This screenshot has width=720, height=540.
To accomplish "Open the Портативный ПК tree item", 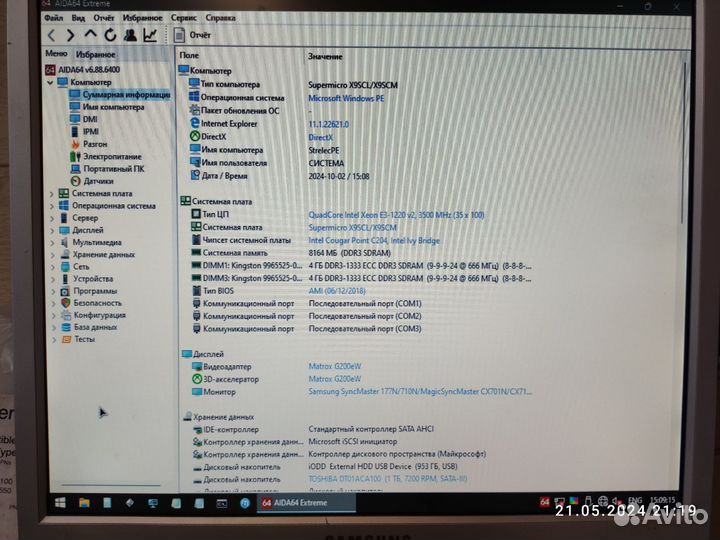I will pos(107,169).
